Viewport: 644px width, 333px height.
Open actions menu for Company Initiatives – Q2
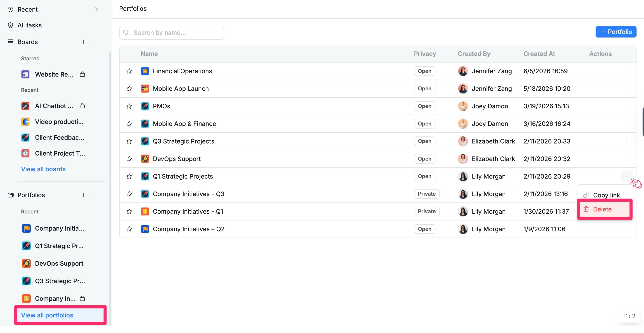tap(626, 229)
